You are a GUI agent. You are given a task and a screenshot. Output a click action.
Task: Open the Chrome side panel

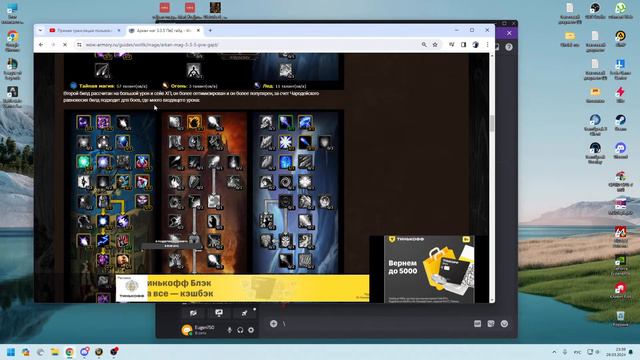(x=463, y=44)
